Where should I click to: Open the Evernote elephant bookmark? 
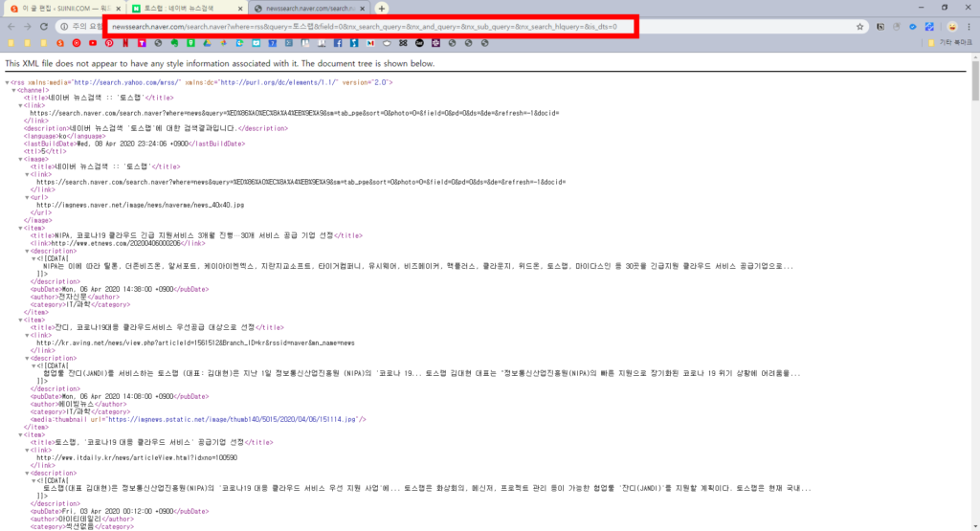(x=174, y=43)
